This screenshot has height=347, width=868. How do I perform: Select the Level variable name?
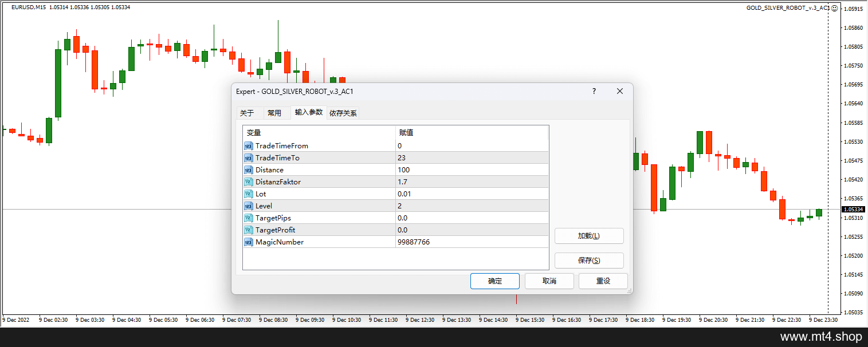(264, 206)
